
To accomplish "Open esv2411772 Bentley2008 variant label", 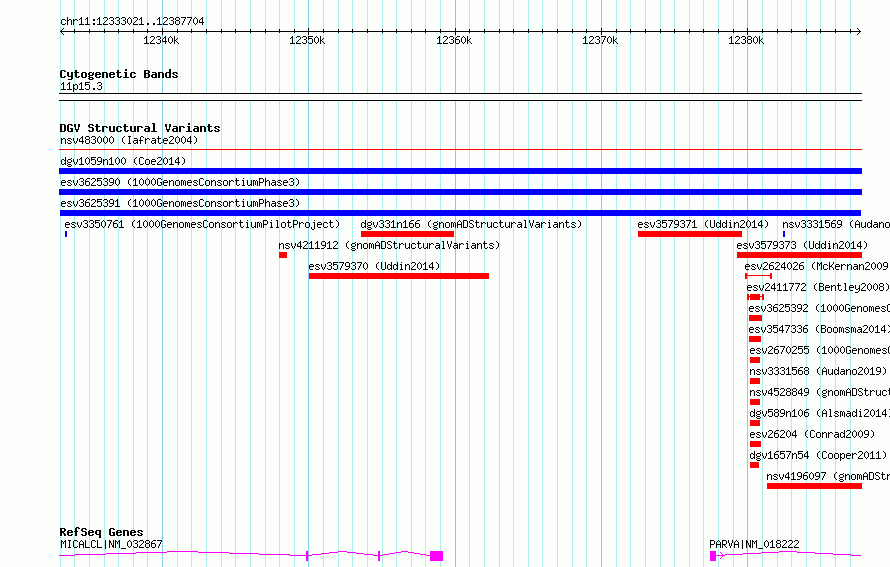I will pos(818,287).
